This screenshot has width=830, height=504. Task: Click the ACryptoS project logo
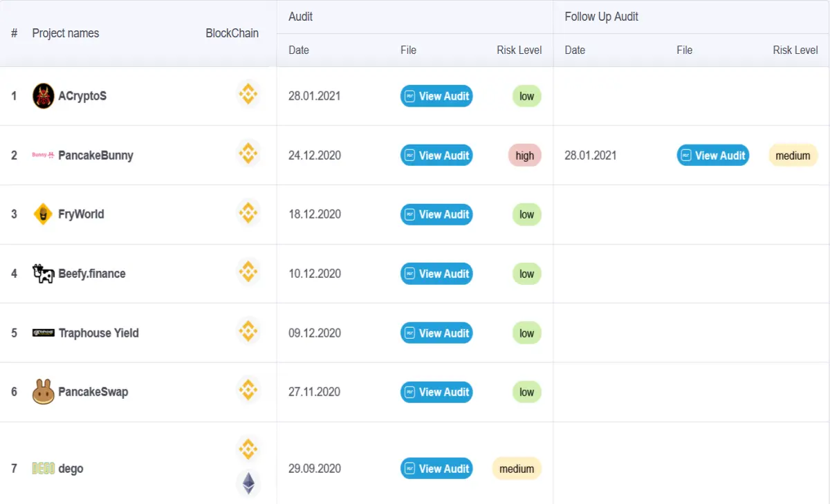click(x=43, y=96)
